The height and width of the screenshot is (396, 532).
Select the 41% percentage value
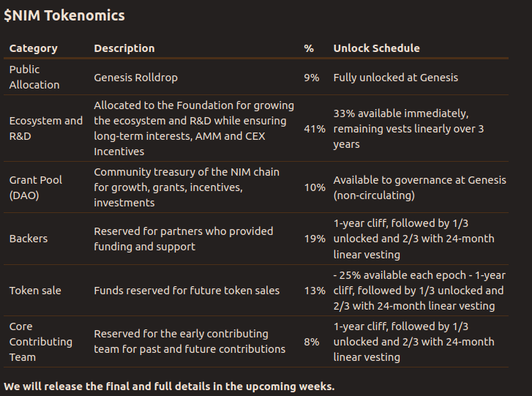click(x=315, y=128)
